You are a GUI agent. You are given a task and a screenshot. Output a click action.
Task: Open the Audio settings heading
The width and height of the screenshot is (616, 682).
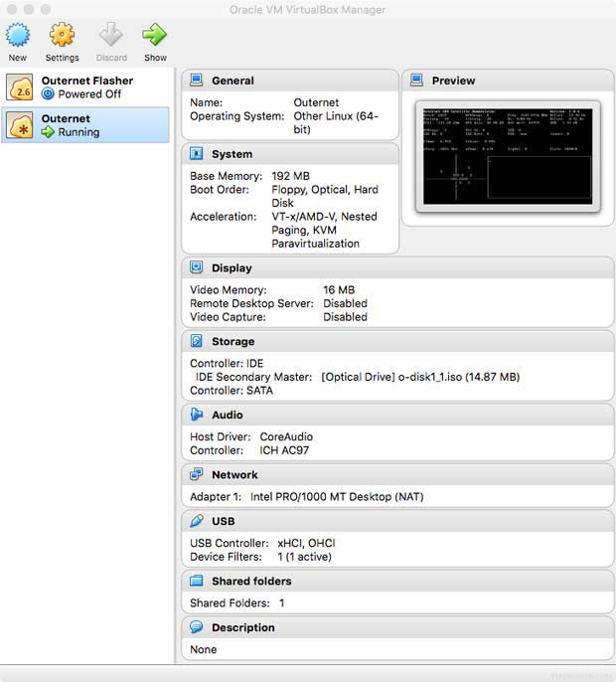tap(228, 415)
